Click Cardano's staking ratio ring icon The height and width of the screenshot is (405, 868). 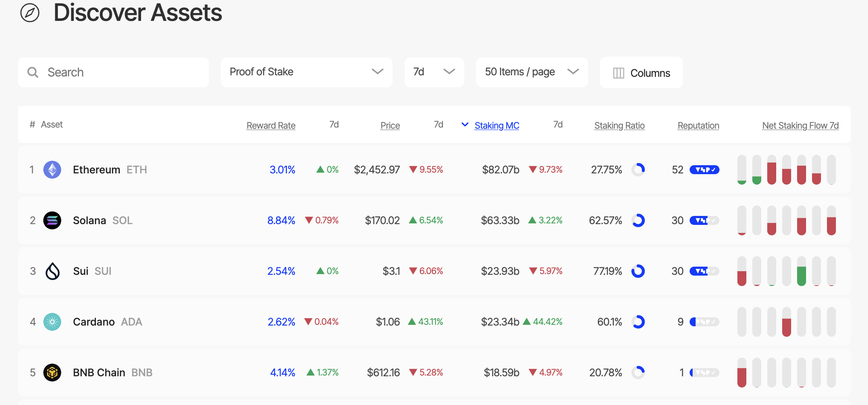pos(638,322)
